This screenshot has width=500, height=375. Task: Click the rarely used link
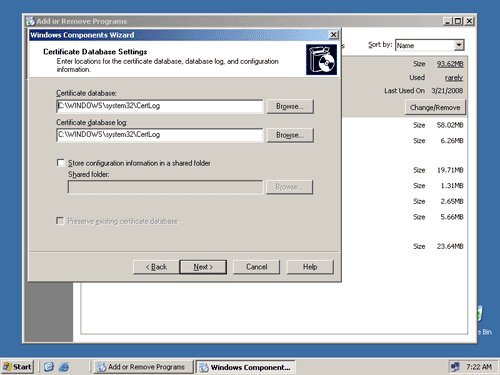(x=454, y=78)
